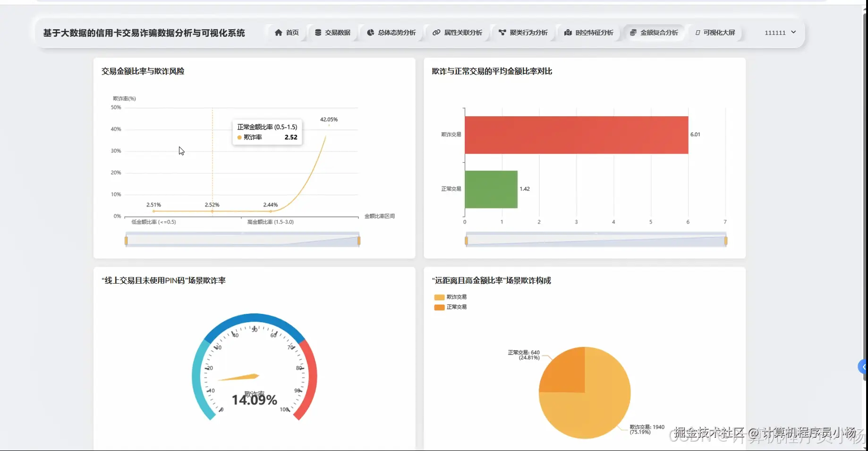Click the cluster icon for 聚类行为分析
The image size is (868, 451).
click(502, 33)
